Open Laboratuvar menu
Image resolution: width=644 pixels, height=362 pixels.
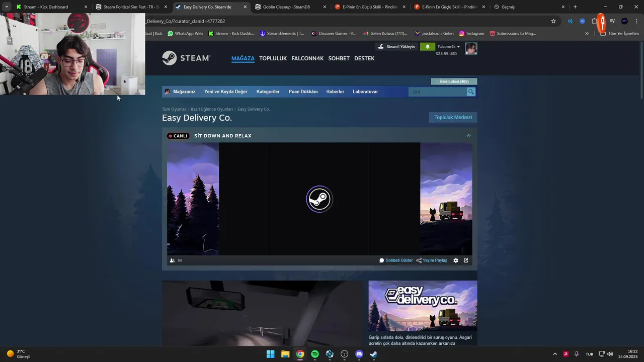[x=365, y=92]
